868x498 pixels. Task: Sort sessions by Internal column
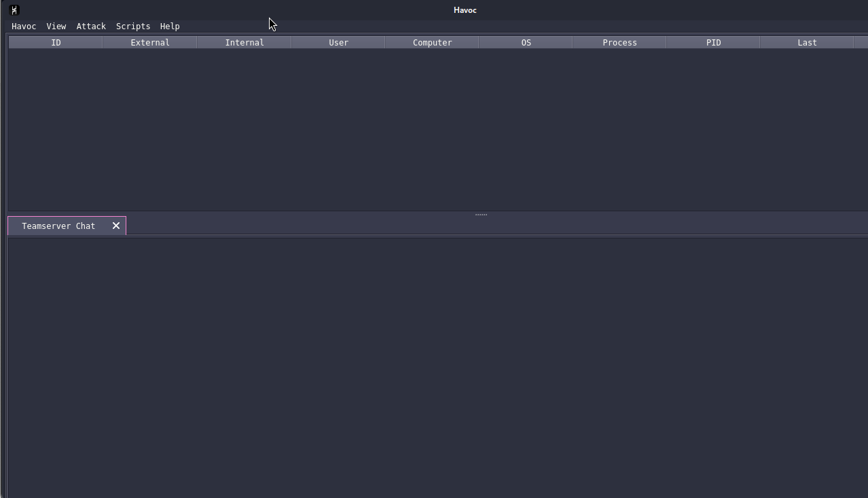245,43
